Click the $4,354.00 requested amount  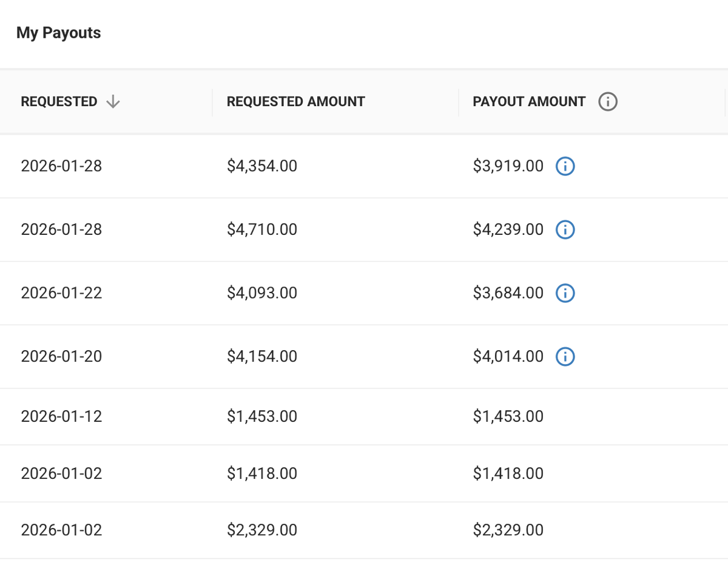pos(262,166)
